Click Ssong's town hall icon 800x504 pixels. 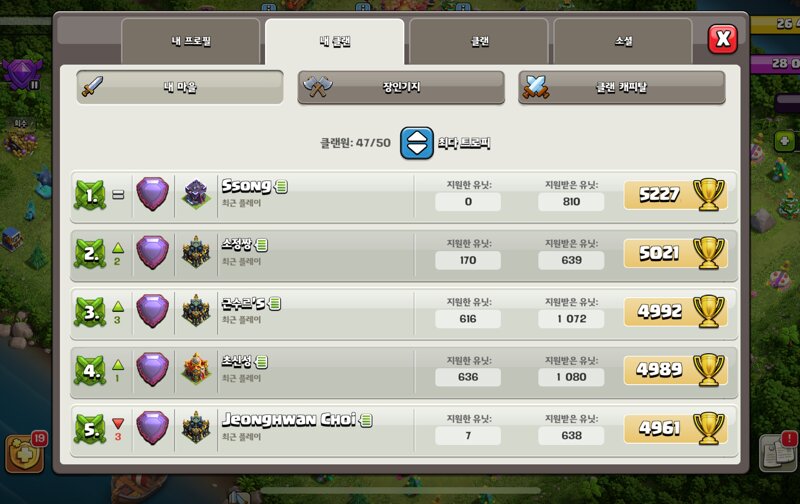pyautogui.click(x=196, y=194)
